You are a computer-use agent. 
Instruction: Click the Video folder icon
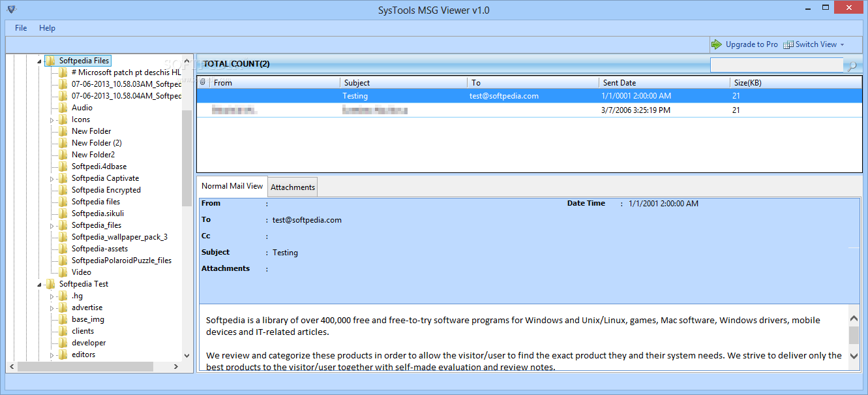[63, 272]
